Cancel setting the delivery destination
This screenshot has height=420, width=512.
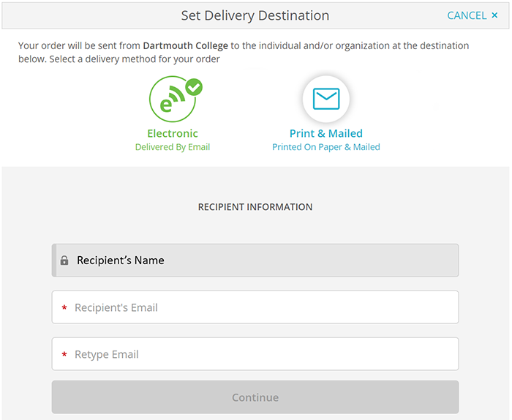(472, 15)
